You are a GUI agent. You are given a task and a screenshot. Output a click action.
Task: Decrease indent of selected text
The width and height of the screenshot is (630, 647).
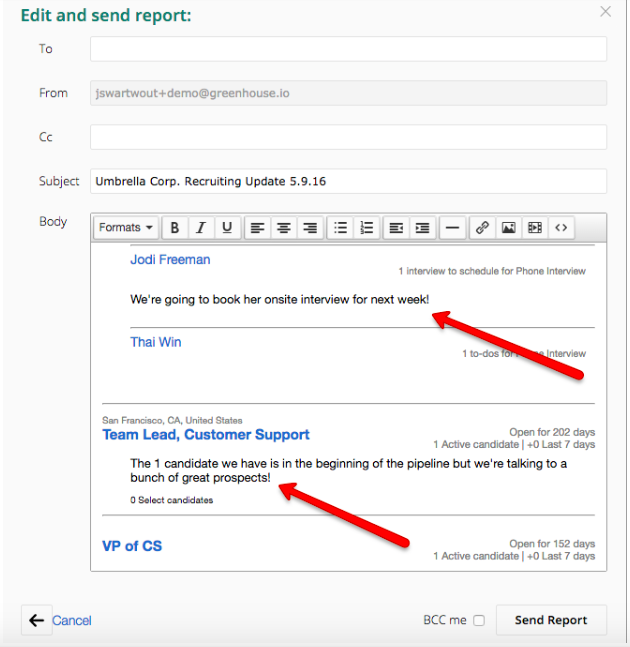point(396,227)
